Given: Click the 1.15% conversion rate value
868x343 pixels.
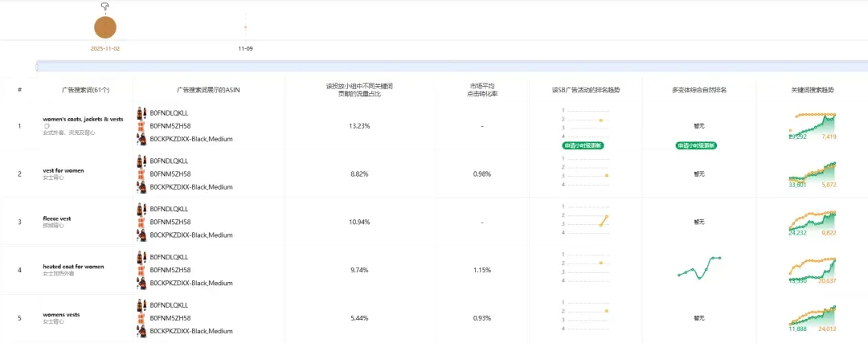Looking at the screenshot, I should 481,270.
